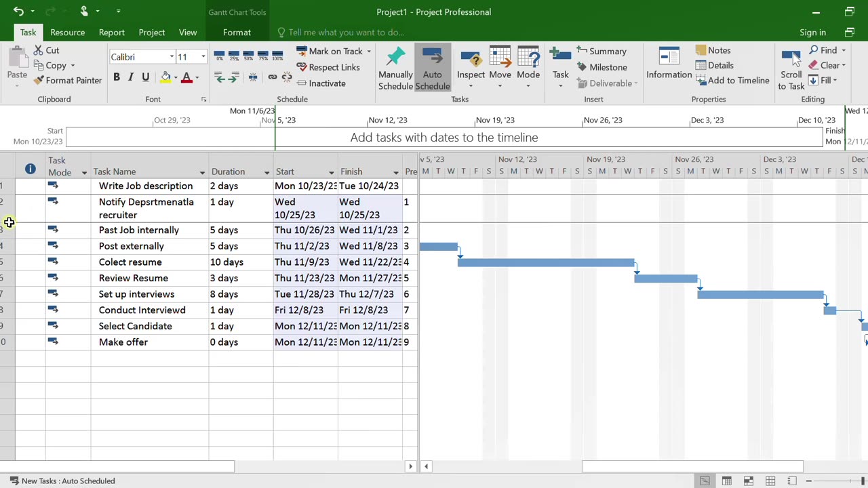Click the Inspect task button
868x488 pixels.
(471, 68)
